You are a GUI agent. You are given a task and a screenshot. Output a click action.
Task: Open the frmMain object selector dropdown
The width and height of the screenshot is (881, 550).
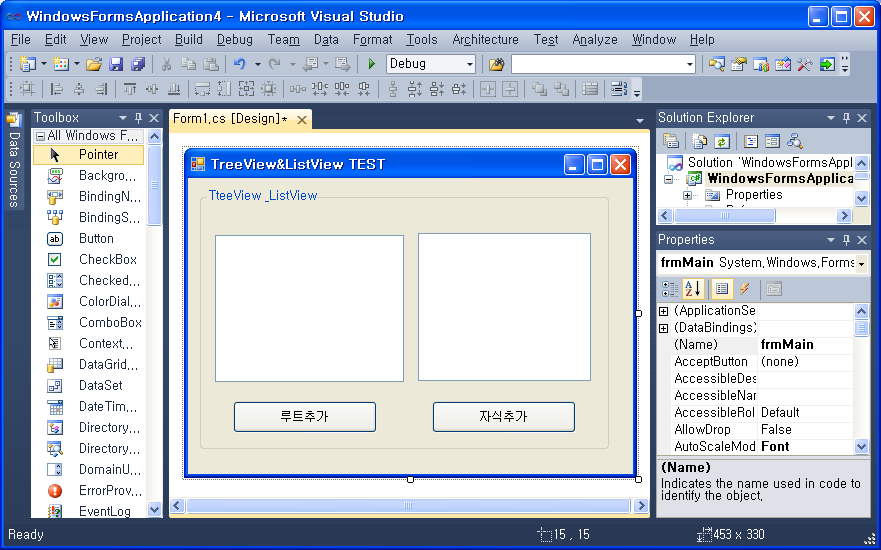pos(861,263)
